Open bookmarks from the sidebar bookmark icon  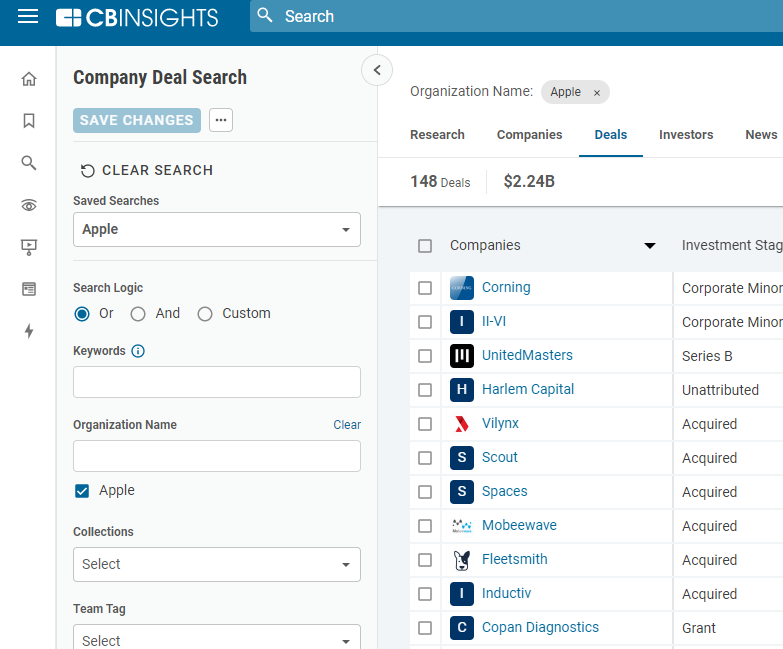[x=29, y=120]
